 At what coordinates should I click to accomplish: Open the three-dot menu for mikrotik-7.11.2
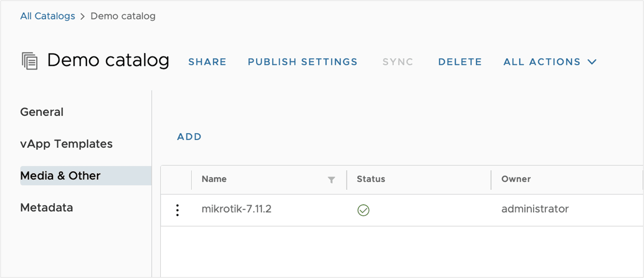[x=177, y=210]
